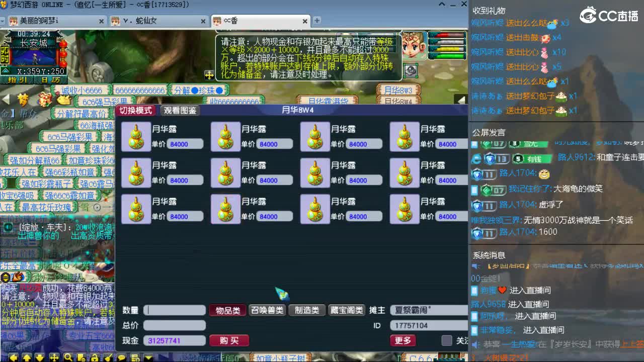Focus the 数量 quantity input field
The image size is (644, 362).
[175, 310]
